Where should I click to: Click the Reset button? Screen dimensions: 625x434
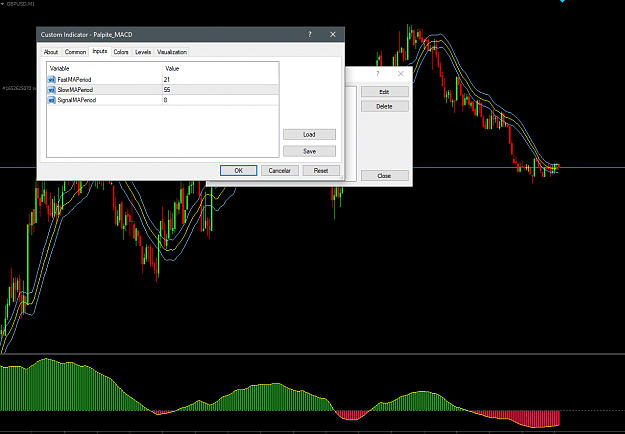click(x=321, y=171)
